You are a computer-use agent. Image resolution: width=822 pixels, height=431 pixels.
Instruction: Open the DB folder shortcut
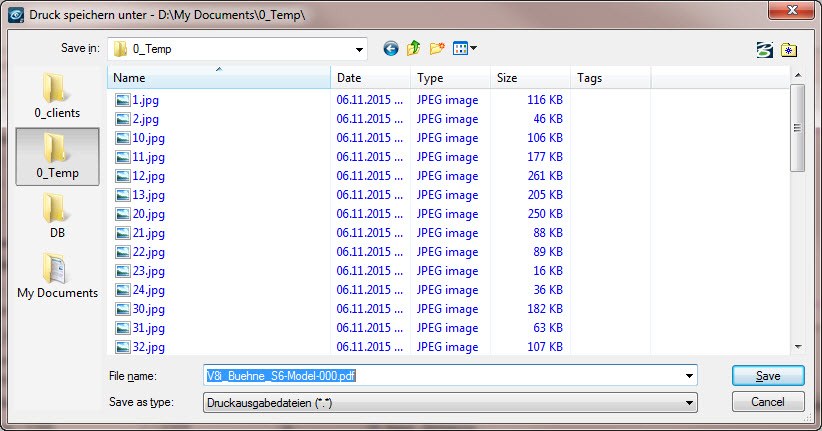pyautogui.click(x=57, y=216)
